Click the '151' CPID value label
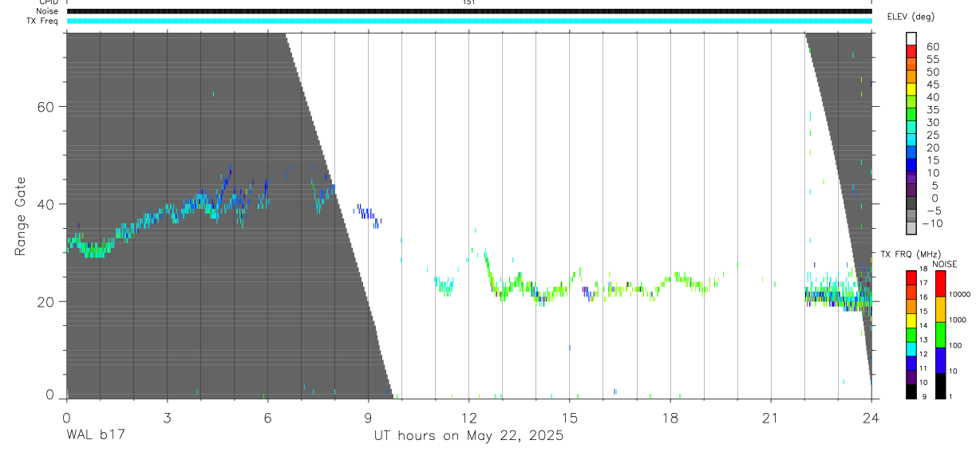Viewport: 980px width, 452px height. pyautogui.click(x=469, y=2)
